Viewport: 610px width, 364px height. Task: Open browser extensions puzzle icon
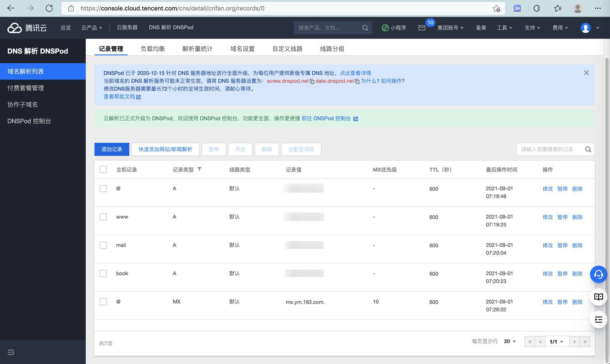click(x=537, y=8)
